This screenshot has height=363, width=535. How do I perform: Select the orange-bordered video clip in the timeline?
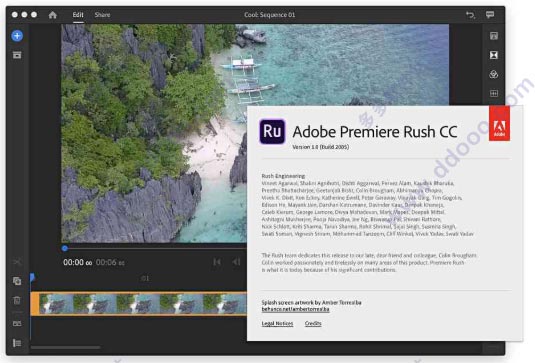pyautogui.click(x=139, y=304)
